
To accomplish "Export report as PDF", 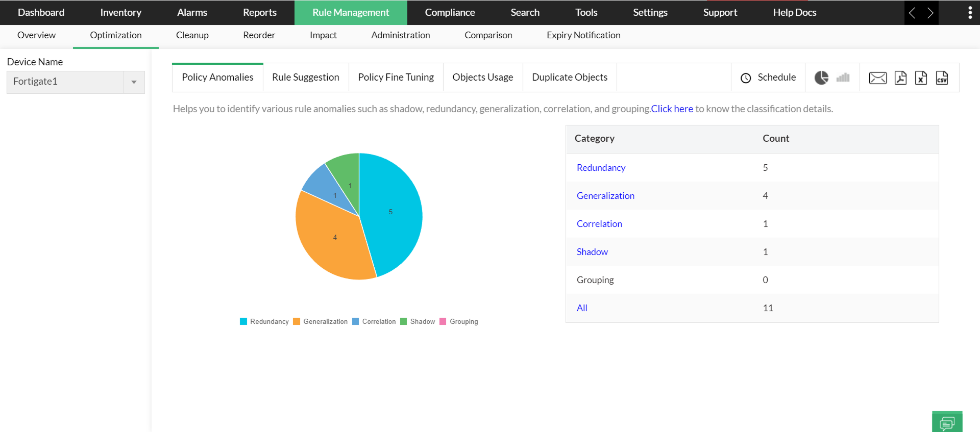I will 900,78.
